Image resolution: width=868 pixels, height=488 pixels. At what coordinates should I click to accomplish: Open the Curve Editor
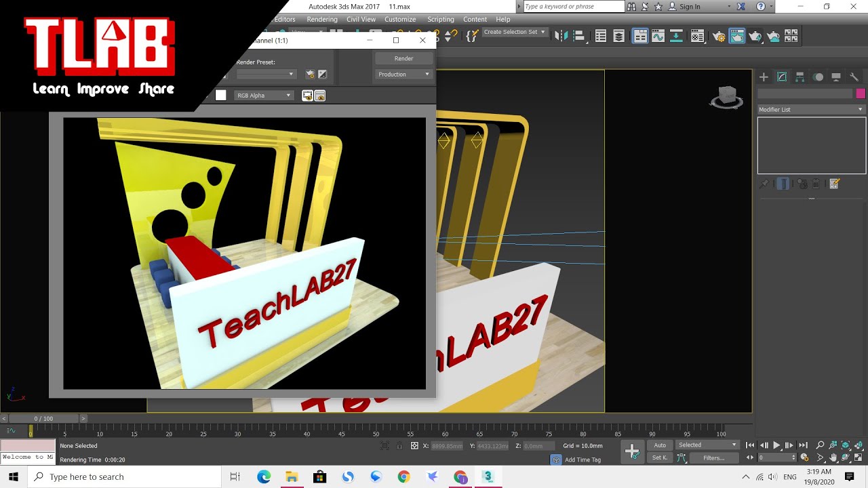(x=658, y=36)
